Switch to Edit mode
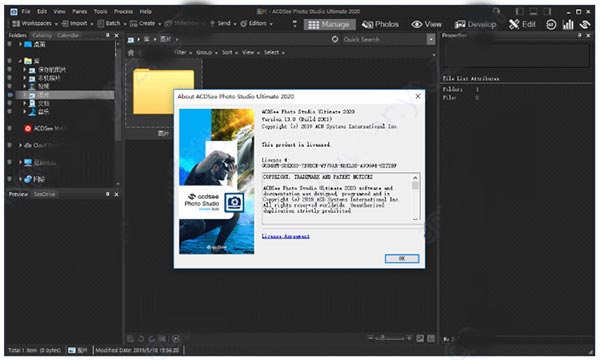This screenshot has width=600, height=360. coord(522,24)
